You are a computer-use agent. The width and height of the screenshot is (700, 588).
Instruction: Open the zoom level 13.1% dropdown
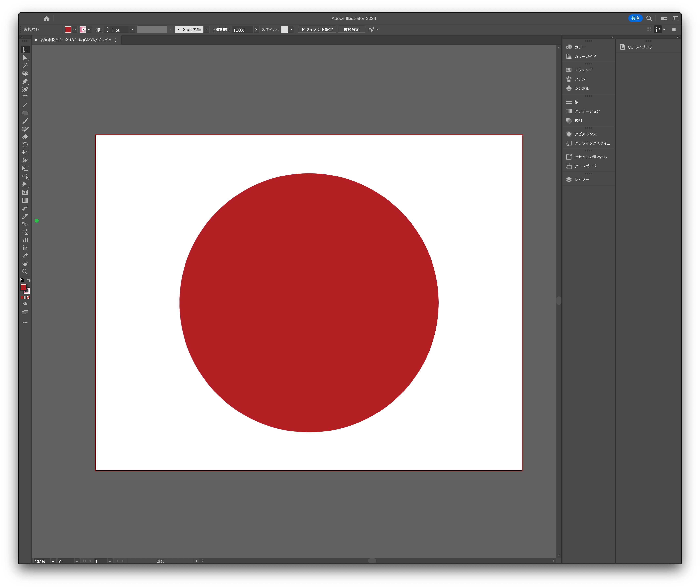[53, 561]
